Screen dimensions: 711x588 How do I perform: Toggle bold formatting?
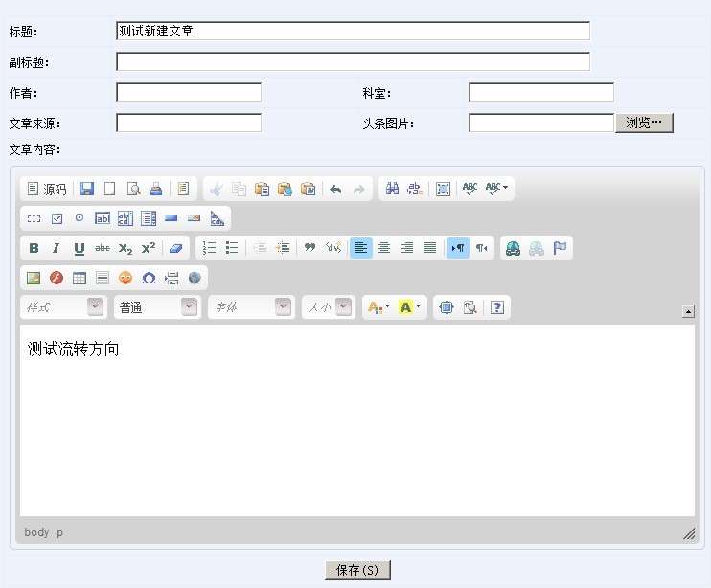(x=34, y=248)
